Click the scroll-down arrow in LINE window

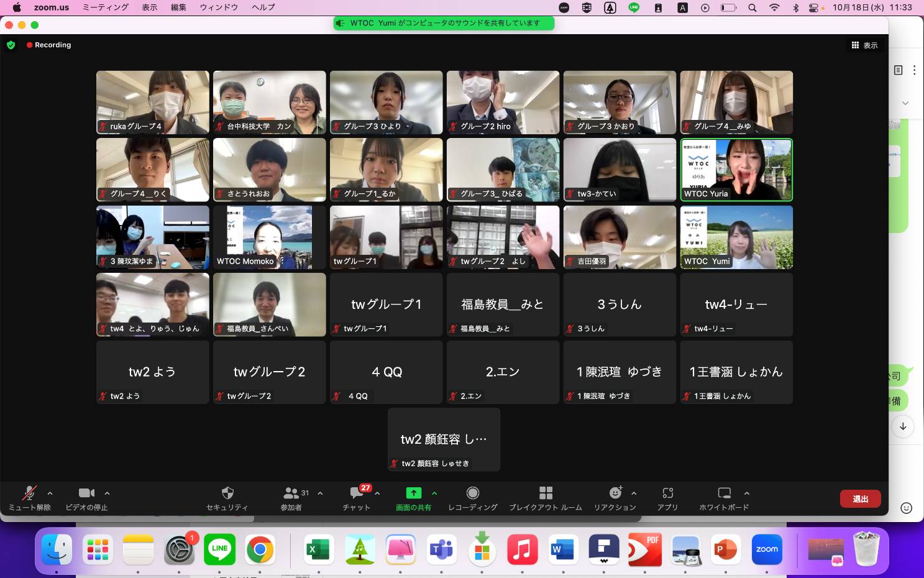(903, 426)
